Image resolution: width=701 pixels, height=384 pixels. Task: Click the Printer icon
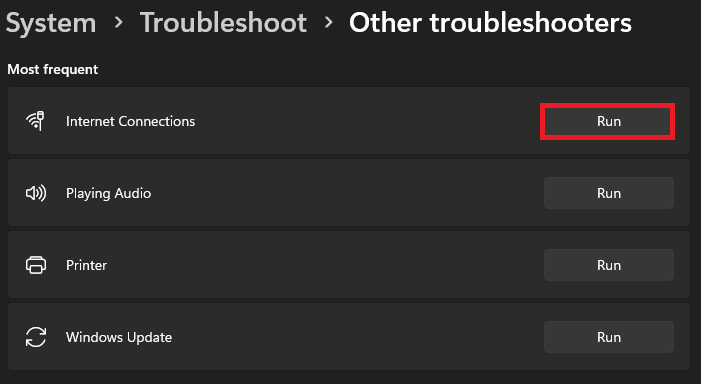point(36,265)
